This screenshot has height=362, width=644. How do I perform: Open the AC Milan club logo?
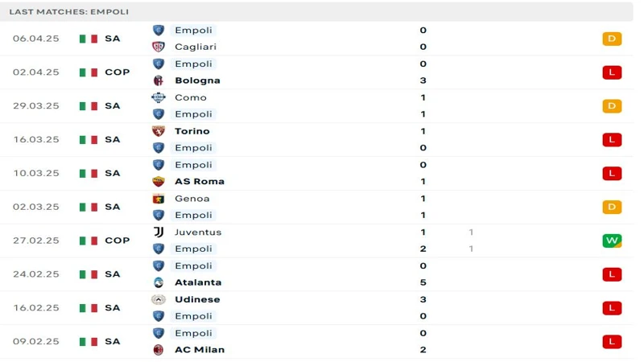(x=158, y=350)
